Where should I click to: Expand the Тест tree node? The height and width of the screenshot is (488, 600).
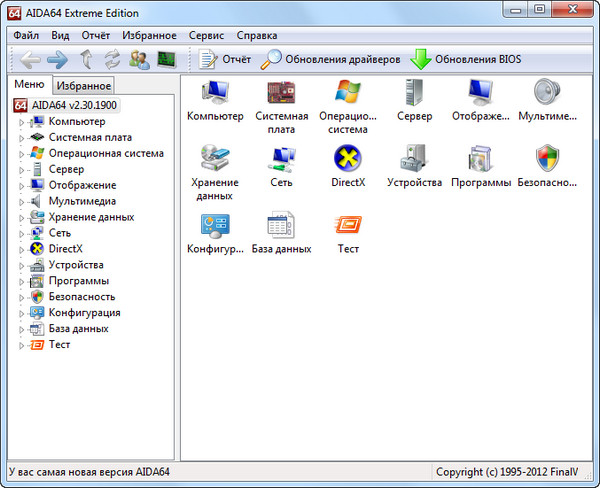(x=22, y=345)
